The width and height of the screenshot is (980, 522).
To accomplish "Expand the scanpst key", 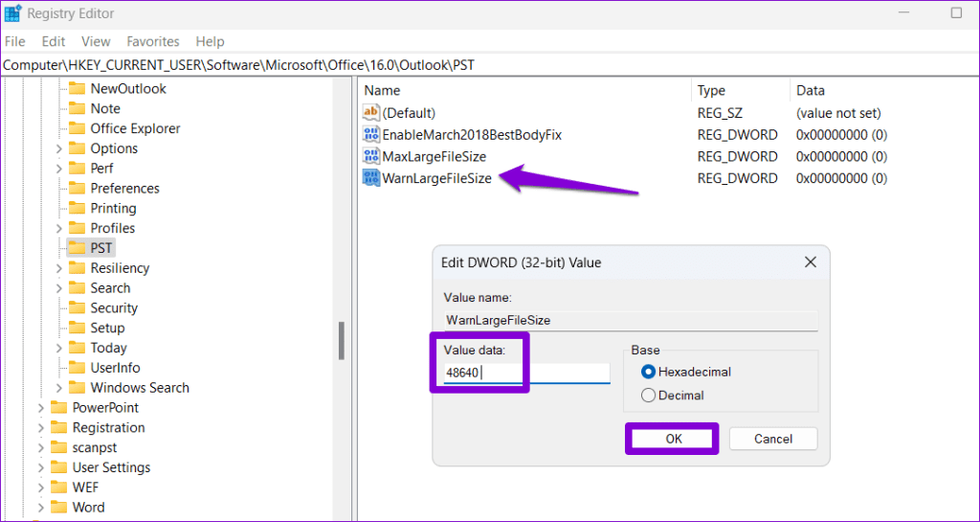I will [40, 448].
